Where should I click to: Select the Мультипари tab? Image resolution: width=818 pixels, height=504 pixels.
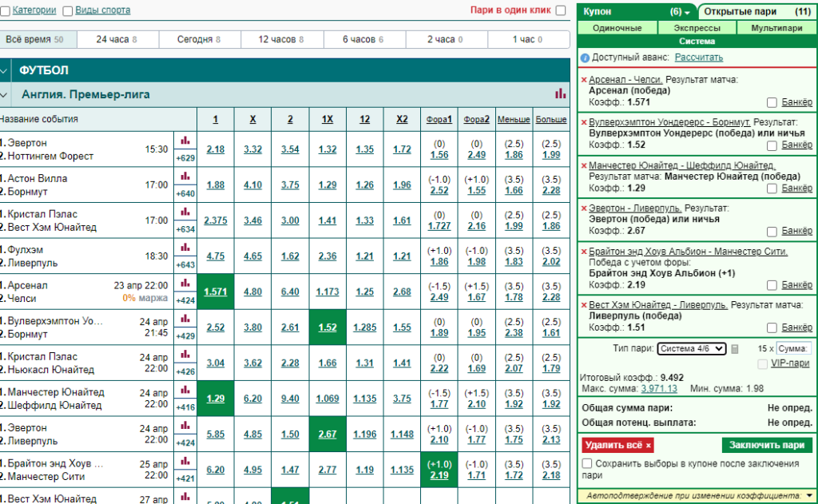point(776,28)
